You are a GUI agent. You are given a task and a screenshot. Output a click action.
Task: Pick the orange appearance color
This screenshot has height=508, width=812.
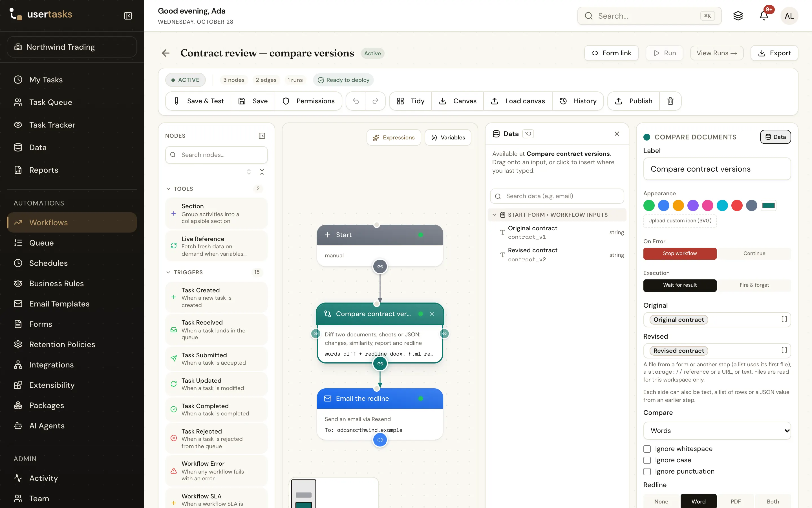678,205
